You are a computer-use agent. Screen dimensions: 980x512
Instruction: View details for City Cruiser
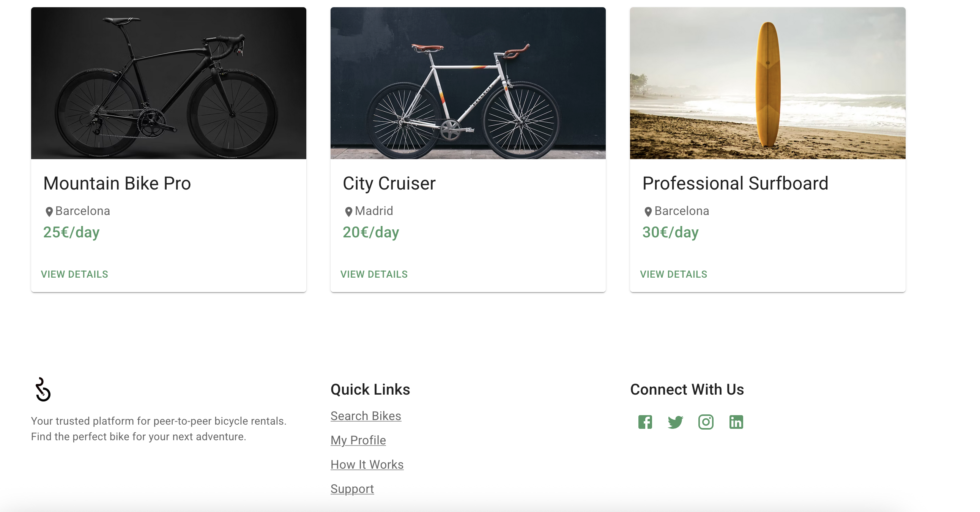(x=374, y=274)
